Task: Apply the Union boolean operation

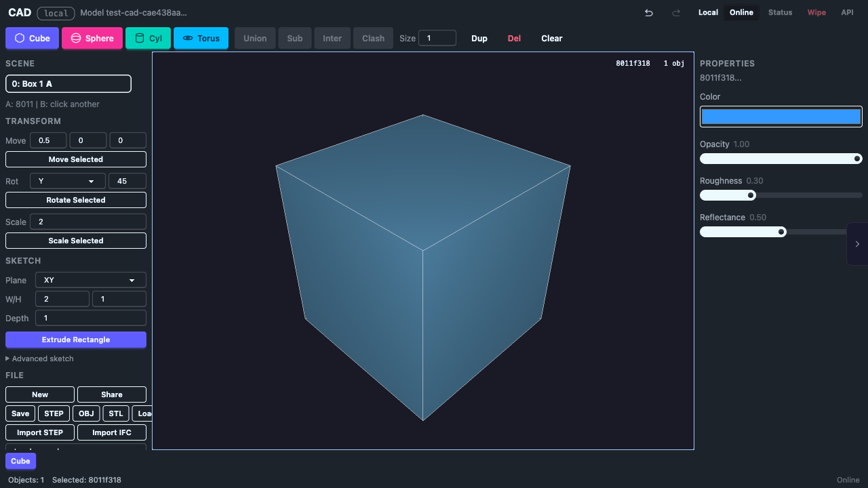Action: pos(254,38)
